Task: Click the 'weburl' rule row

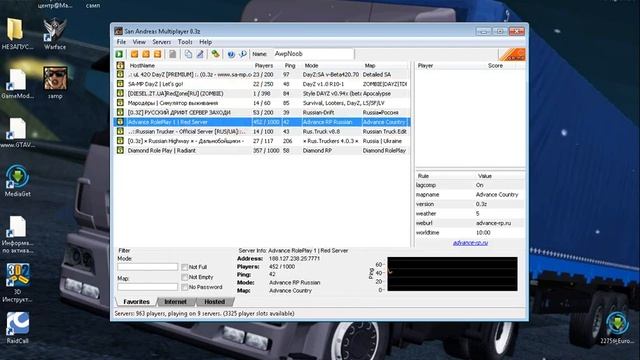Action: point(470,223)
